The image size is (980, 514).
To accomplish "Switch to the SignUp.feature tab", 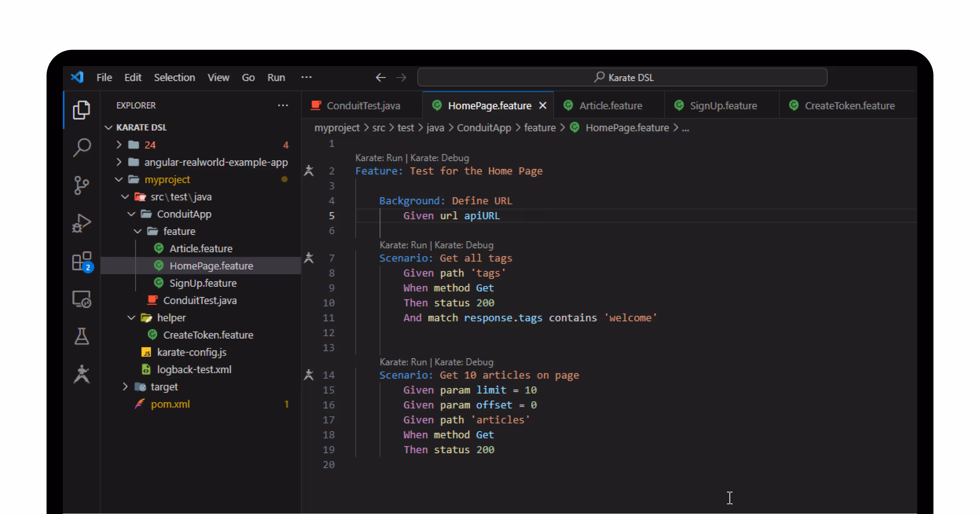I will pyautogui.click(x=723, y=106).
